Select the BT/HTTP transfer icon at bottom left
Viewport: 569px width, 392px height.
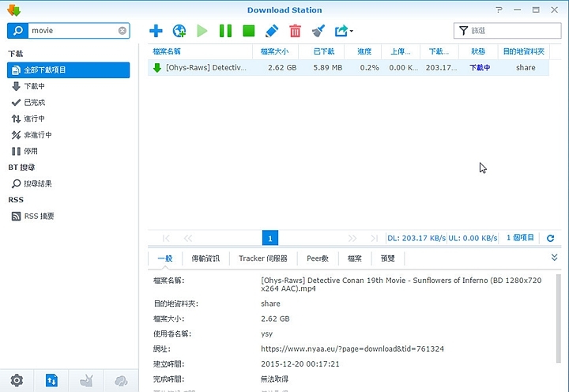tap(51, 380)
